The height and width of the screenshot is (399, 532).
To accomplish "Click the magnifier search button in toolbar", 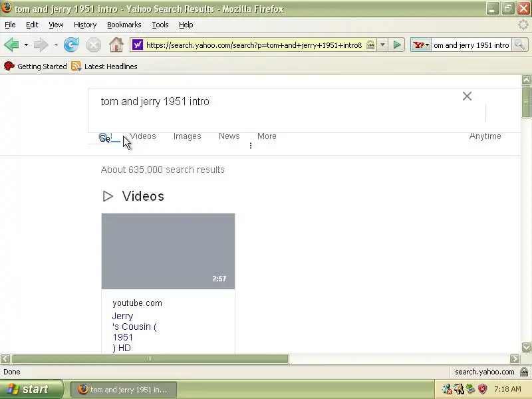I will 519,45.
